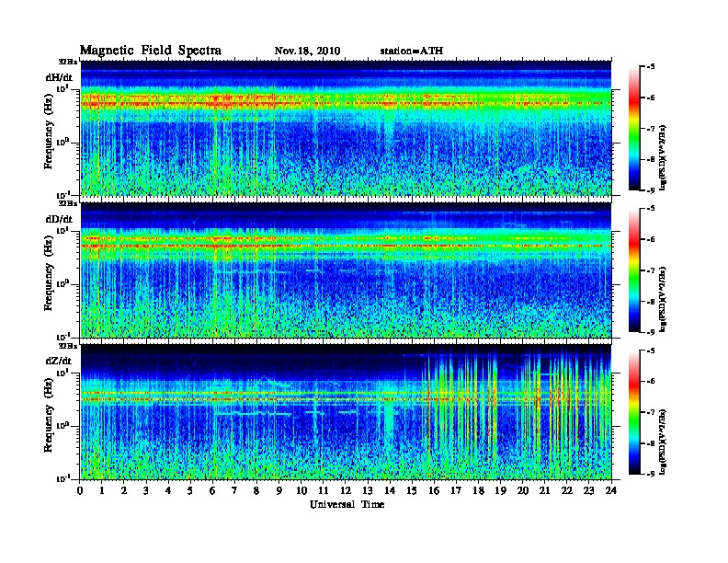Click hour tick label "21" on the time axis

[544, 490]
